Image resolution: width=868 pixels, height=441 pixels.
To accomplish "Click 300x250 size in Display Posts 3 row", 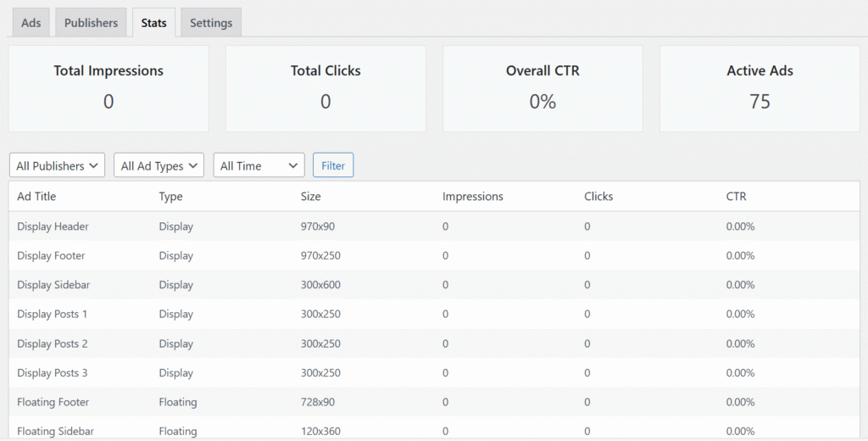I will click(320, 373).
